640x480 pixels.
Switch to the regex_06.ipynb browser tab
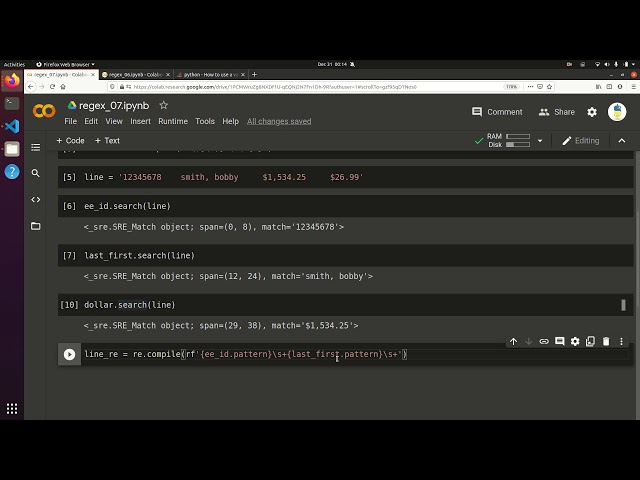click(136, 75)
